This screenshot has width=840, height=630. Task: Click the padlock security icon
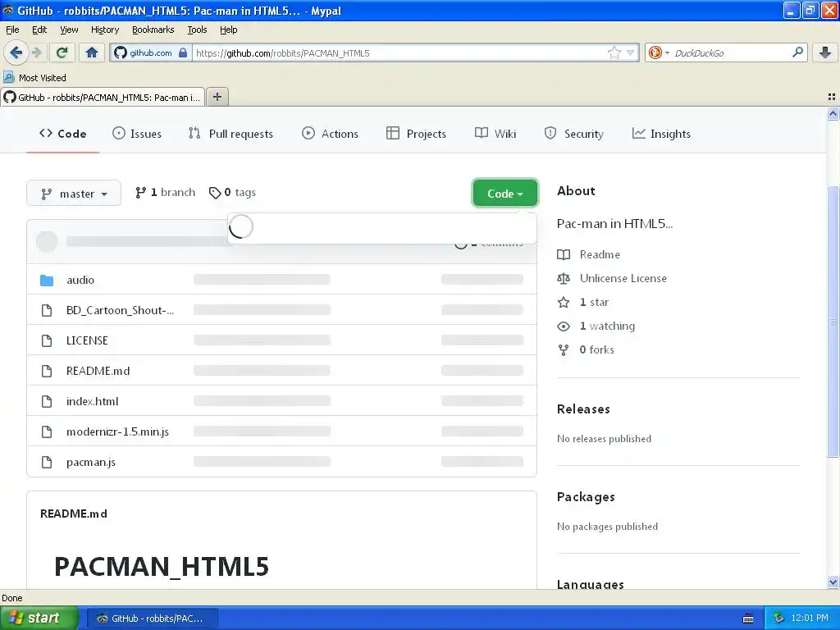tap(183, 52)
